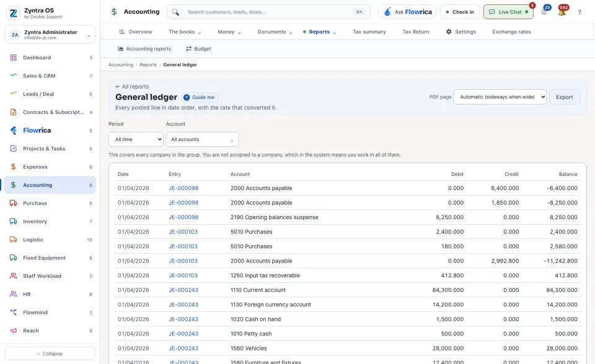Expand the Zyntra Administrator account switcher
Screen dimensions: 595x364
pyautogui.click(x=50, y=35)
